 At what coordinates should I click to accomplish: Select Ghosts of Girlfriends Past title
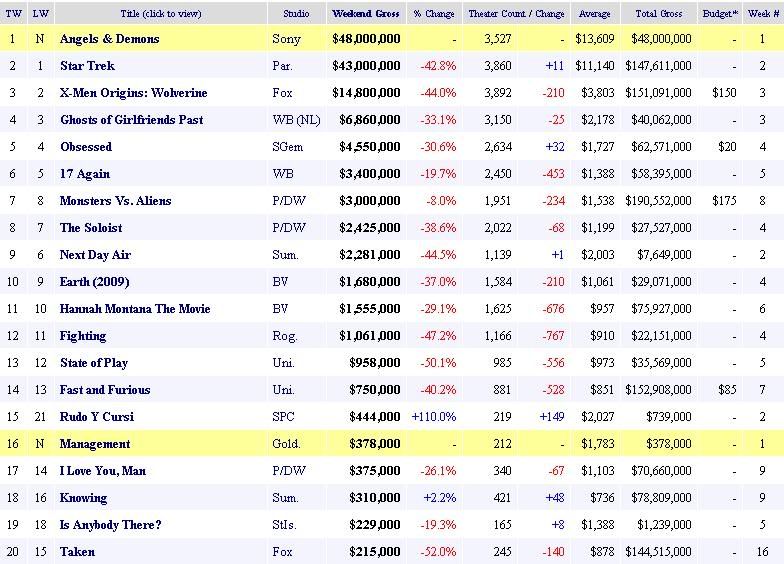(131, 120)
